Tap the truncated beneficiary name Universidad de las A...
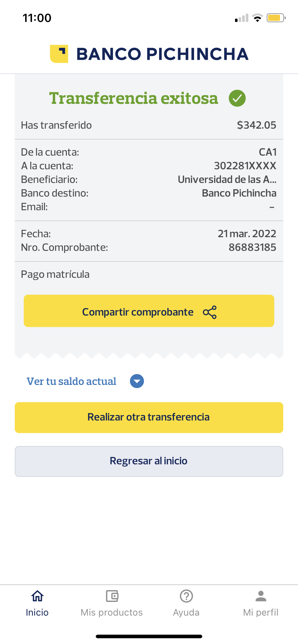298x644 pixels. point(227,179)
